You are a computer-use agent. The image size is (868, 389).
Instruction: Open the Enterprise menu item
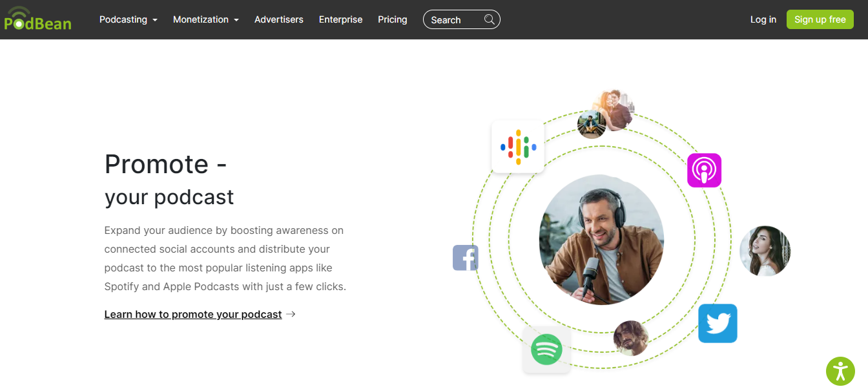pos(341,19)
